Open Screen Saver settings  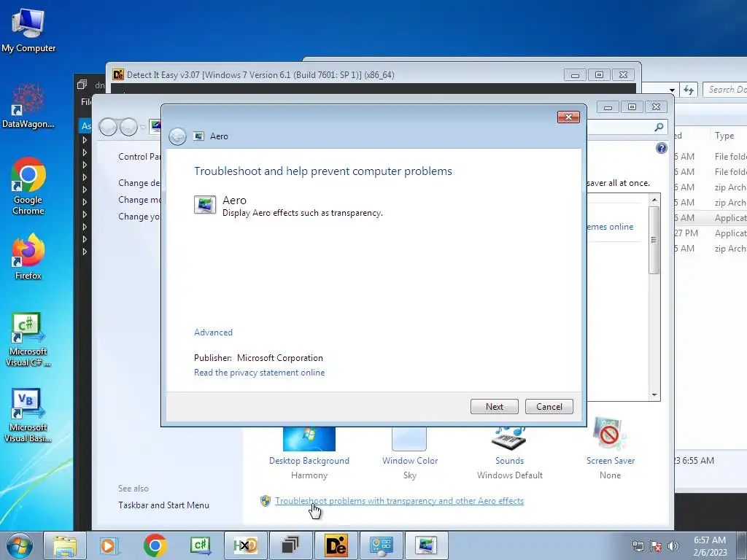[611, 461]
